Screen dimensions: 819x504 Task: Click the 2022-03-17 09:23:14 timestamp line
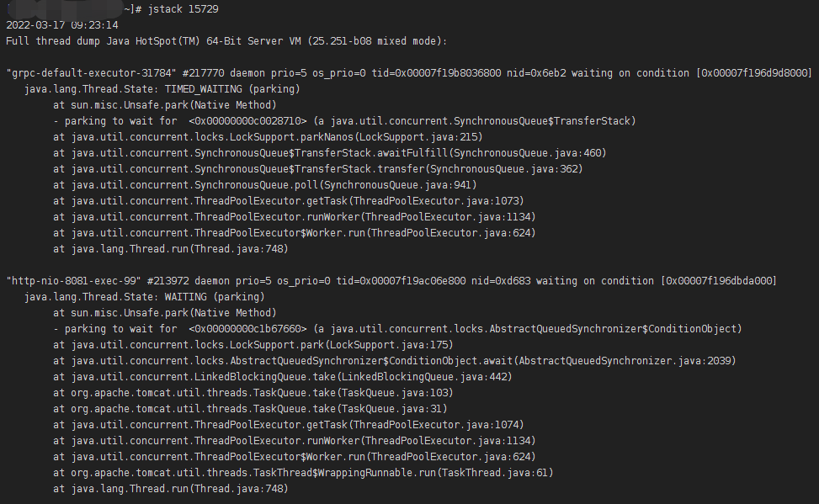pyautogui.click(x=62, y=25)
